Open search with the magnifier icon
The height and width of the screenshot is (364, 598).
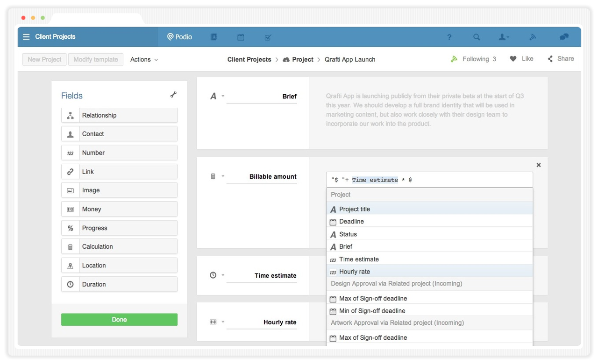(477, 37)
